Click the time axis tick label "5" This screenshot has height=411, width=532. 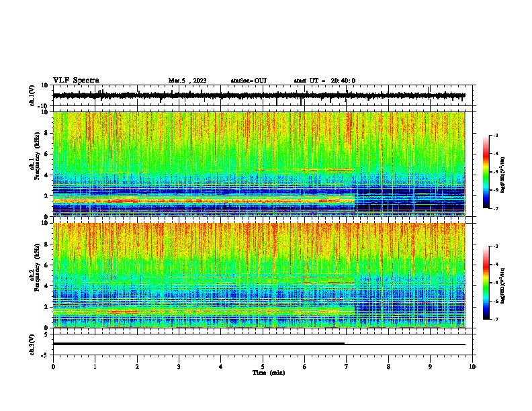[x=263, y=367]
